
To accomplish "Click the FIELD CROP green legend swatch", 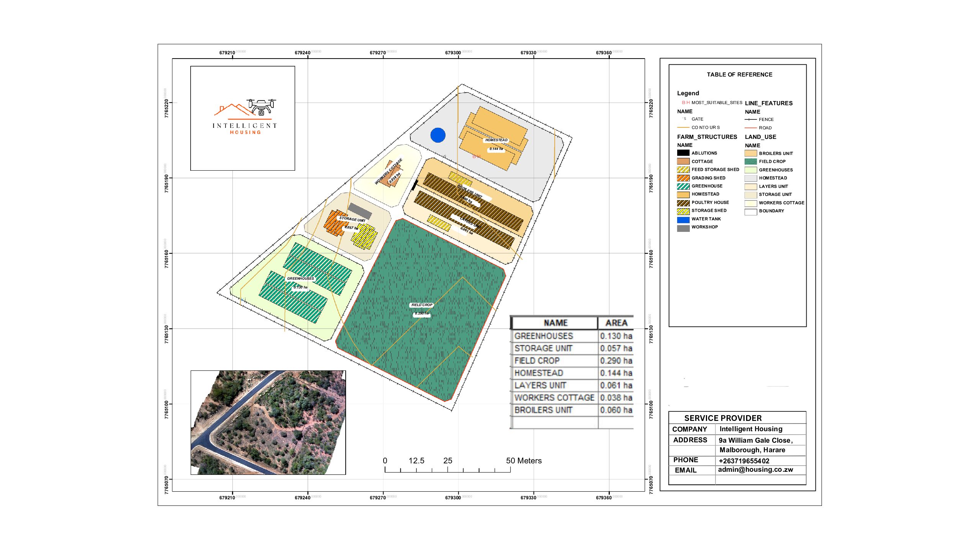I will [751, 161].
